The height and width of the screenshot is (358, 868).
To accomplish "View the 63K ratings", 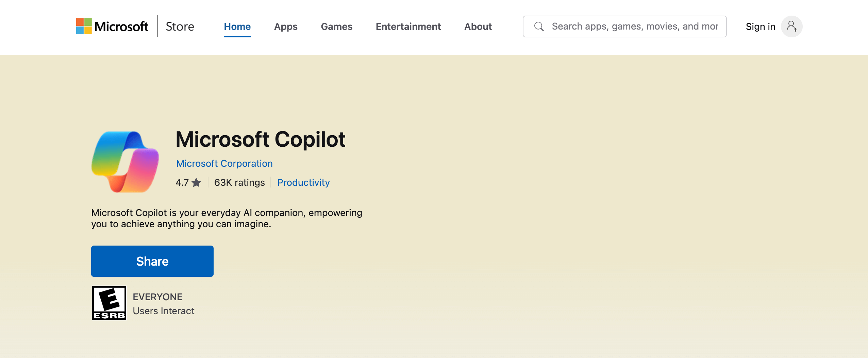I will click(239, 182).
